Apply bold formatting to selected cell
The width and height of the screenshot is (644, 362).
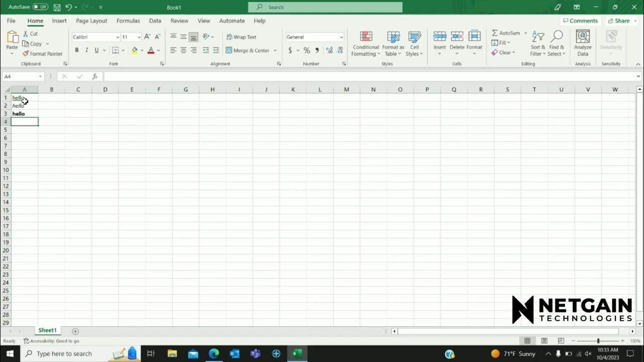76,50
